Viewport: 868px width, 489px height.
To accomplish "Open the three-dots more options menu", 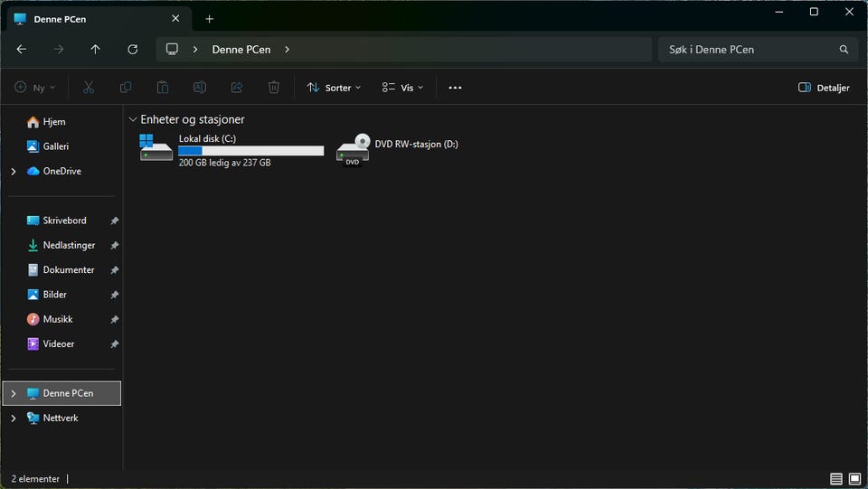I will coord(455,88).
